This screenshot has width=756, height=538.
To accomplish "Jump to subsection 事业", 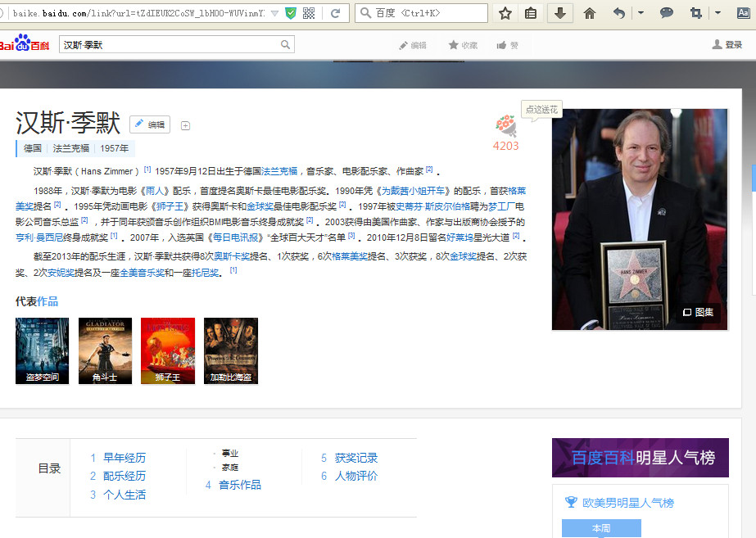I will [230, 453].
